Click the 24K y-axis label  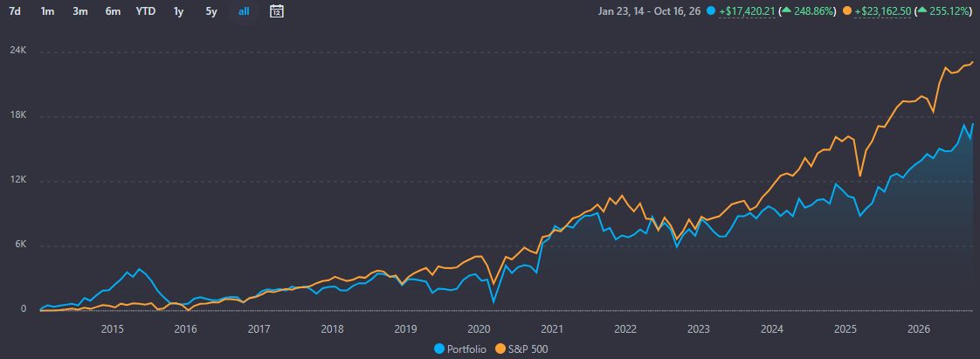[17, 52]
